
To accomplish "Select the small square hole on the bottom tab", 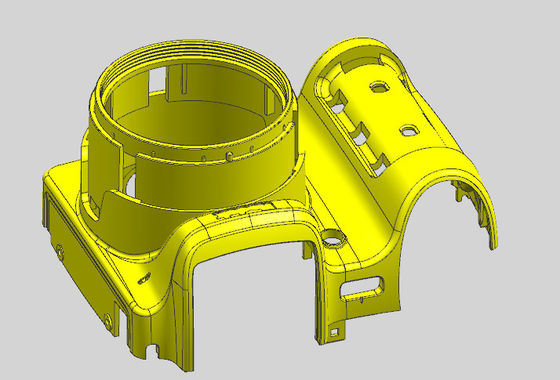I will click(334, 332).
